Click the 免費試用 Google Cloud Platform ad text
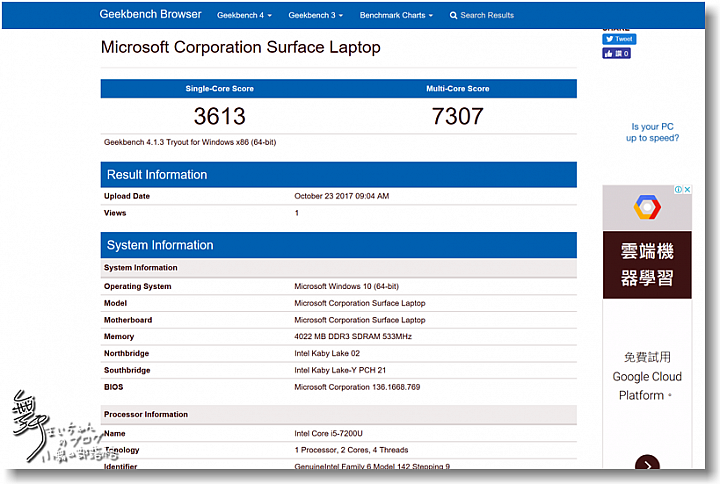720x484 pixels. click(647, 376)
